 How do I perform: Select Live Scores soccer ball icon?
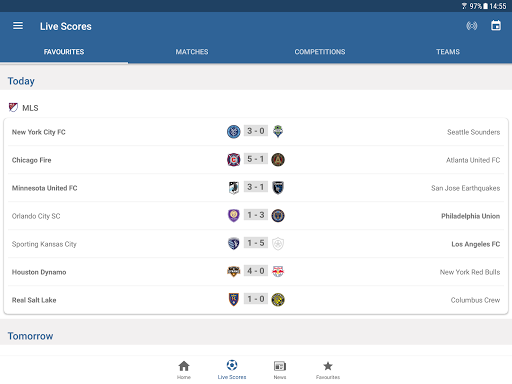[232, 365]
